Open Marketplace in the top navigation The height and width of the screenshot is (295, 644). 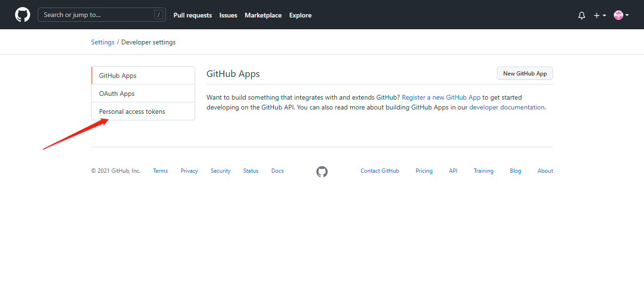(x=263, y=15)
